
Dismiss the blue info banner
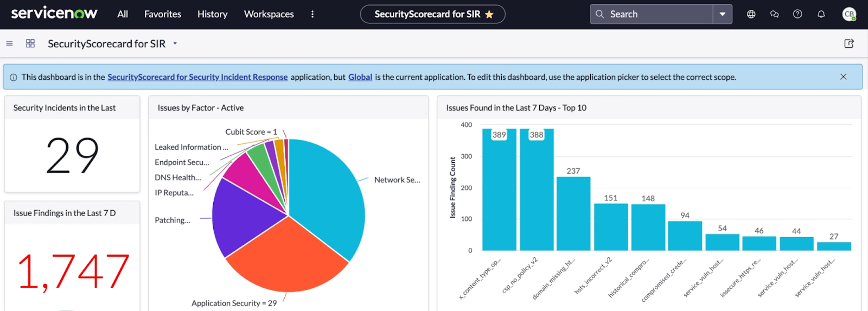point(843,77)
